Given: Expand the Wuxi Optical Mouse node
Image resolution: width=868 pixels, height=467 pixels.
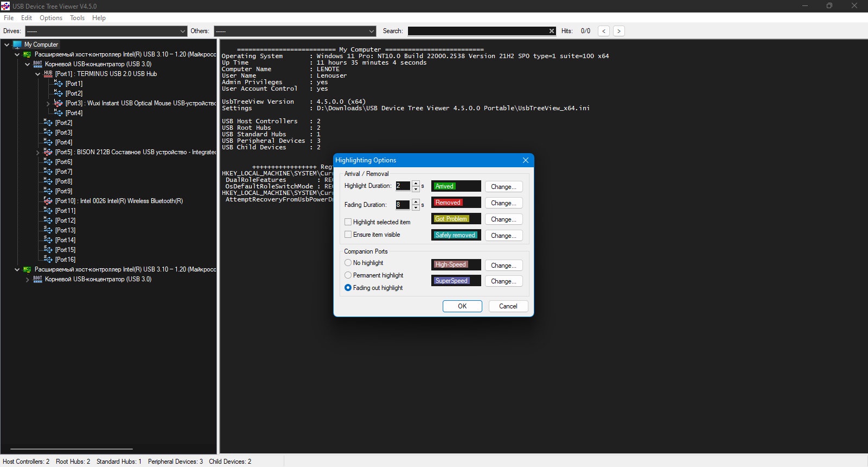Looking at the screenshot, I should click(48, 103).
